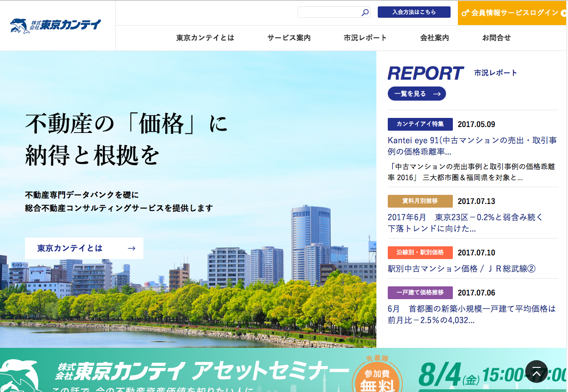The width and height of the screenshot is (568, 392).
Task: Open 東京カンテイとは navigation menu
Action: [x=205, y=38]
